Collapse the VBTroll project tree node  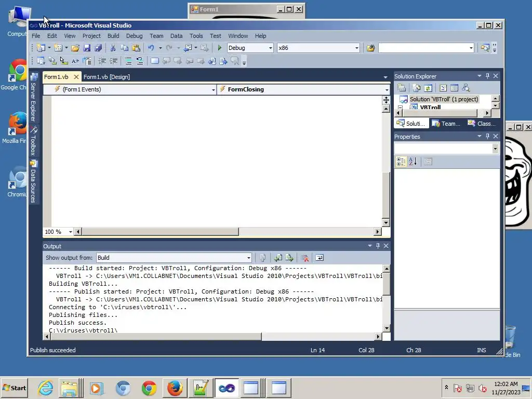tap(401, 108)
